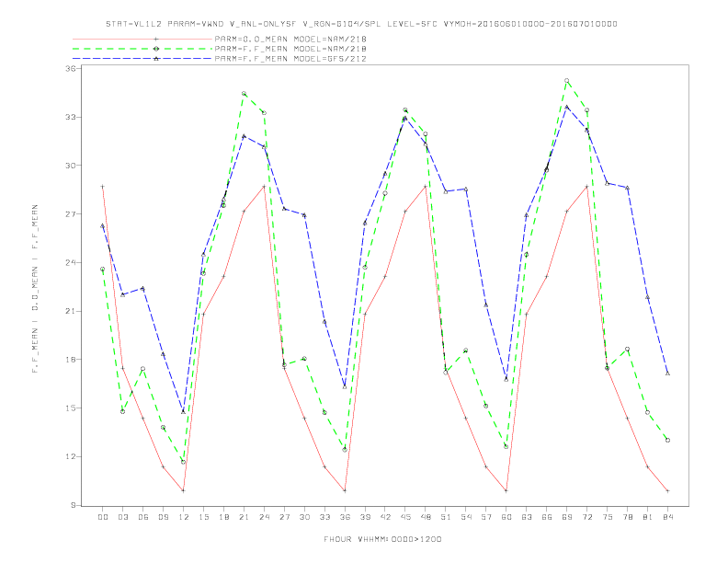Click x-axis hour label 63
728x563 pixels.
click(527, 517)
